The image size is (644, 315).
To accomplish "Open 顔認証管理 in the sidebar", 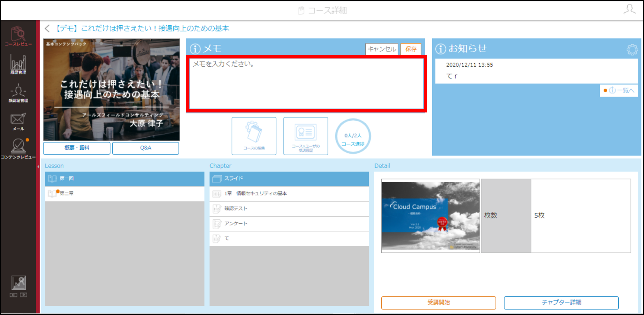I will (x=18, y=93).
